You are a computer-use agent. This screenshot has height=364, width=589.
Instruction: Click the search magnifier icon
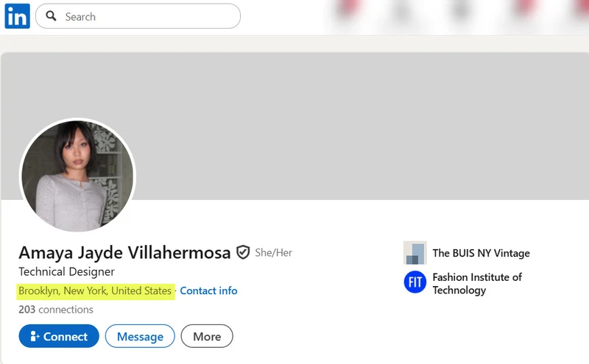(51, 15)
